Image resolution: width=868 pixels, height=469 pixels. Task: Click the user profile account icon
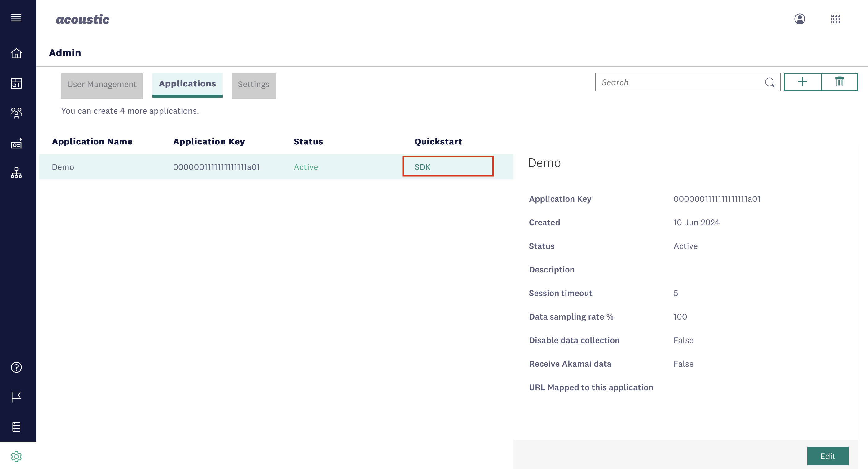(799, 19)
